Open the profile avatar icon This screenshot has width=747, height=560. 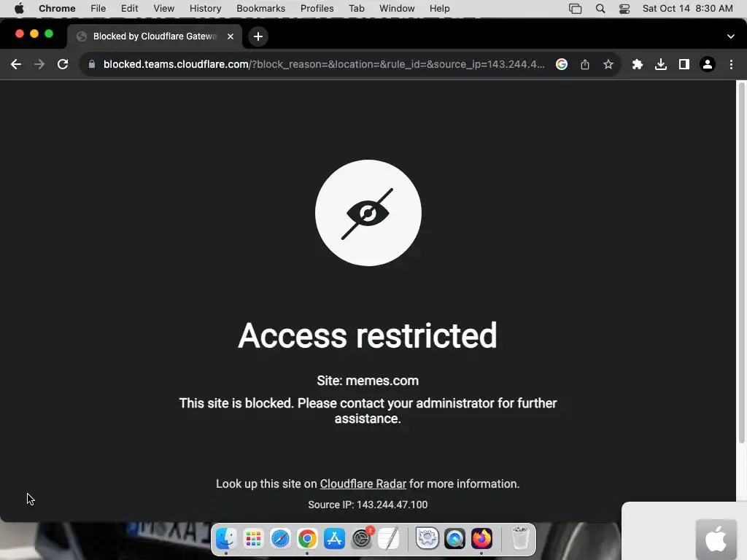[708, 64]
